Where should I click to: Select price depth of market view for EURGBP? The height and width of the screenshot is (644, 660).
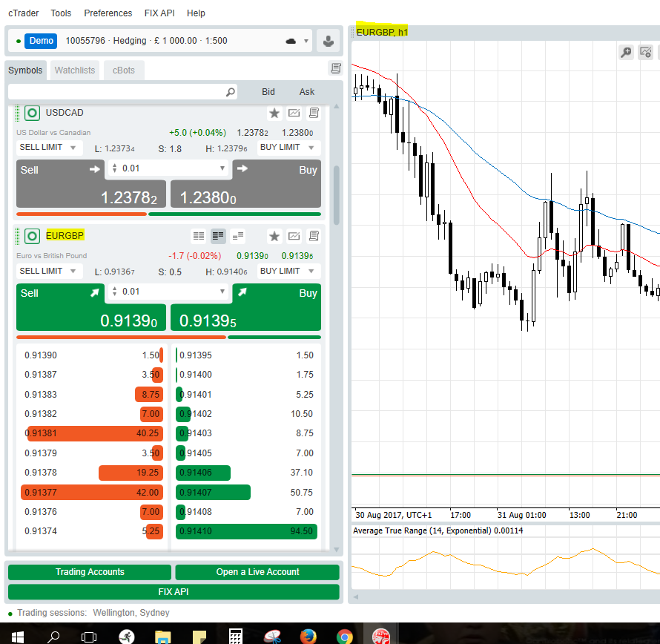(218, 236)
